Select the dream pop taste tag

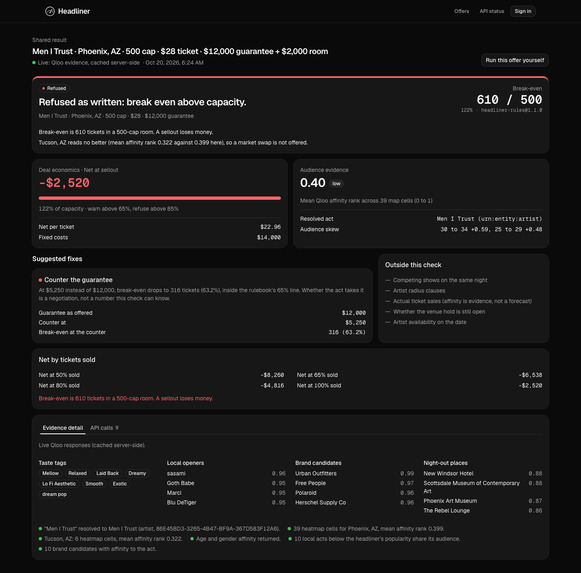coord(54,494)
